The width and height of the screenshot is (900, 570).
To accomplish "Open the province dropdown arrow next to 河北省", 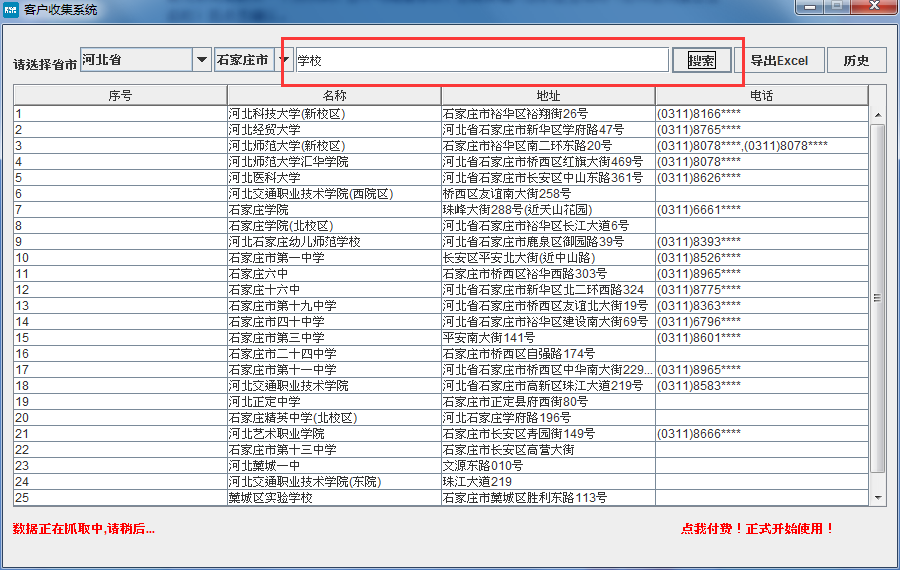I will (x=200, y=60).
